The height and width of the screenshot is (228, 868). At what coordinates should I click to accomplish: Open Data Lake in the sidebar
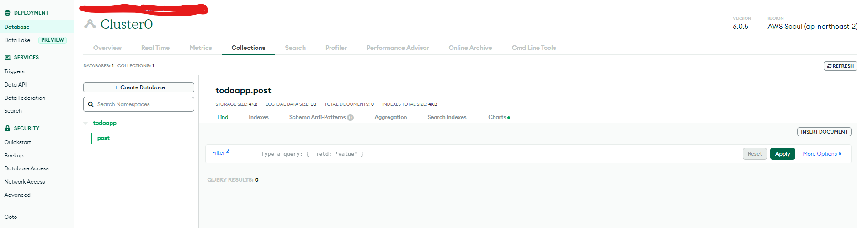click(x=17, y=40)
